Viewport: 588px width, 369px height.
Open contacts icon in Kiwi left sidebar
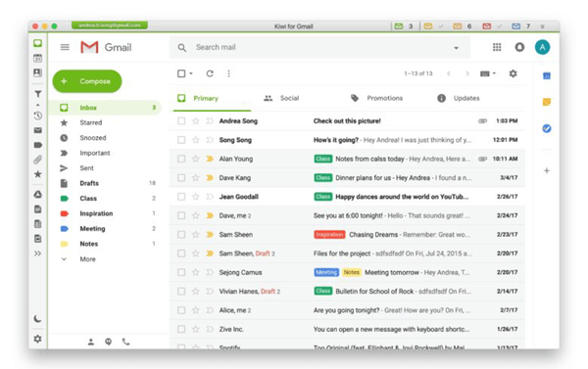(x=38, y=72)
